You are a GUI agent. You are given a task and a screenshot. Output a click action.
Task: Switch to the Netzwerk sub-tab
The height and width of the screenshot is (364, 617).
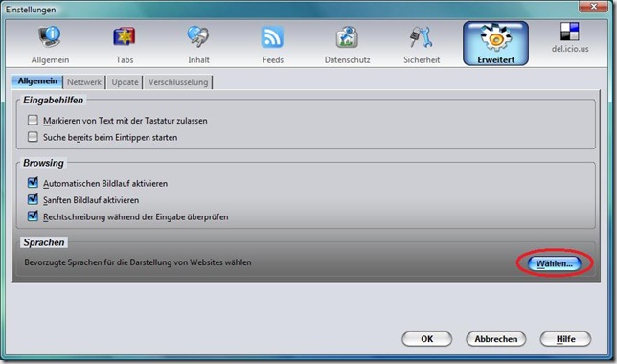click(84, 82)
